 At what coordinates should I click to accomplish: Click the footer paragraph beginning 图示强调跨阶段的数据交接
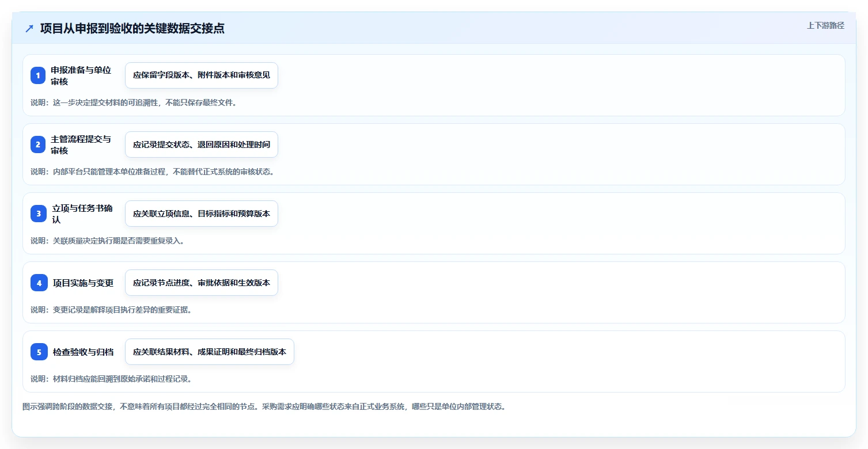[264, 406]
